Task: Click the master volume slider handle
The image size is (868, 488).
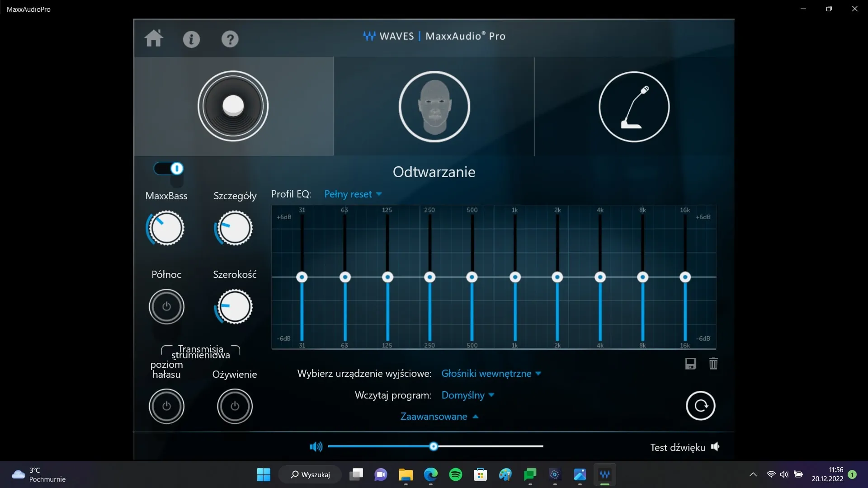Action: tap(434, 446)
